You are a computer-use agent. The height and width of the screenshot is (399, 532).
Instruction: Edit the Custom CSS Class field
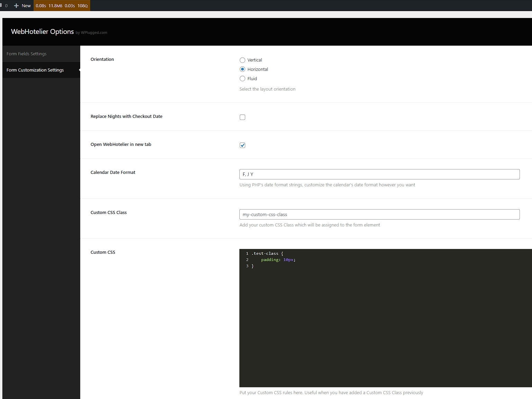[x=379, y=214]
